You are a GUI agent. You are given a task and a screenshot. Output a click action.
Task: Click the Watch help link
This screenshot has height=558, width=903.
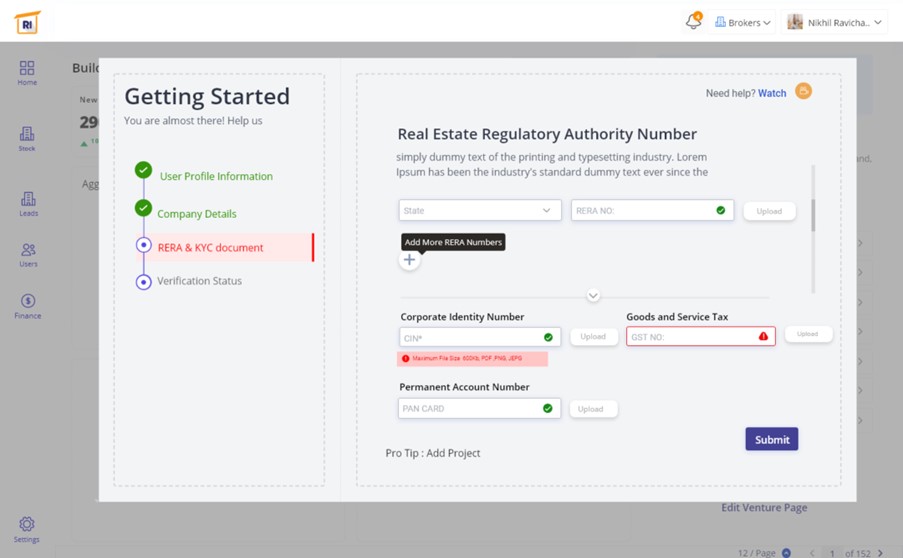coord(772,93)
